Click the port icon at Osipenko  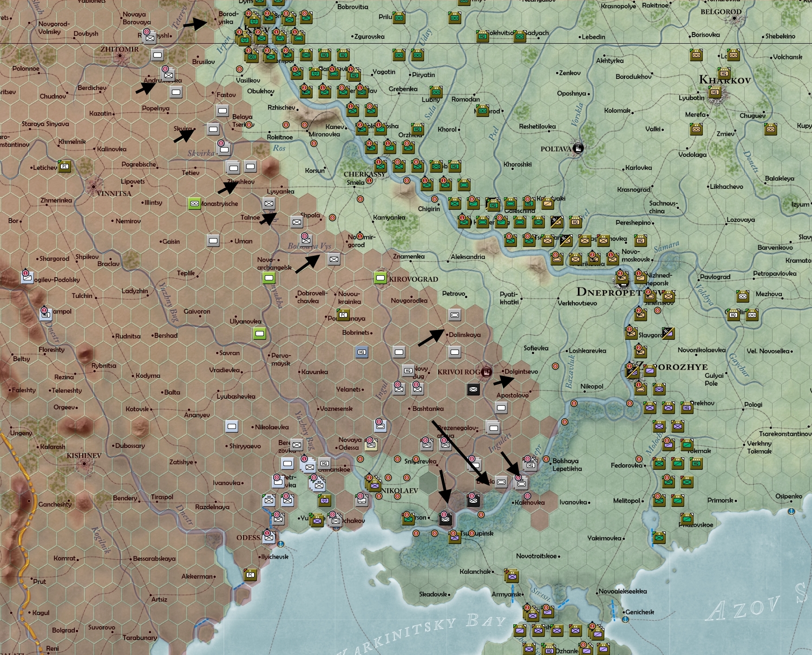[x=791, y=511]
